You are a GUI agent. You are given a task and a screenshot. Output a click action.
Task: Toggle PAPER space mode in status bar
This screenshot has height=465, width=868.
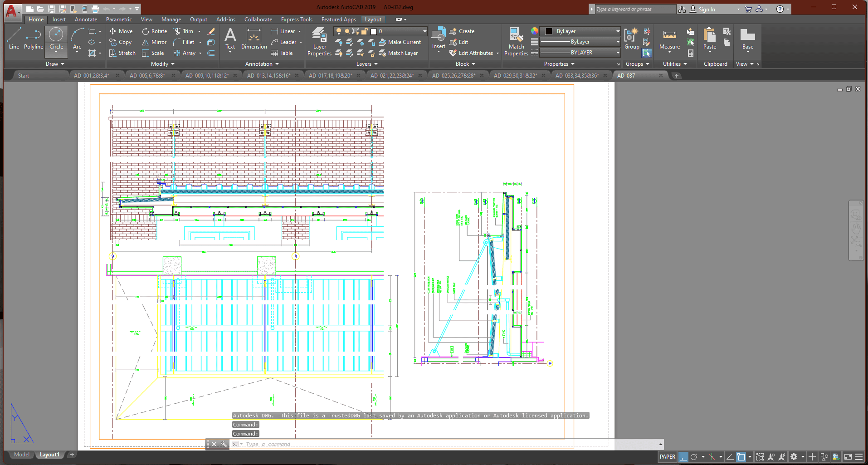667,457
